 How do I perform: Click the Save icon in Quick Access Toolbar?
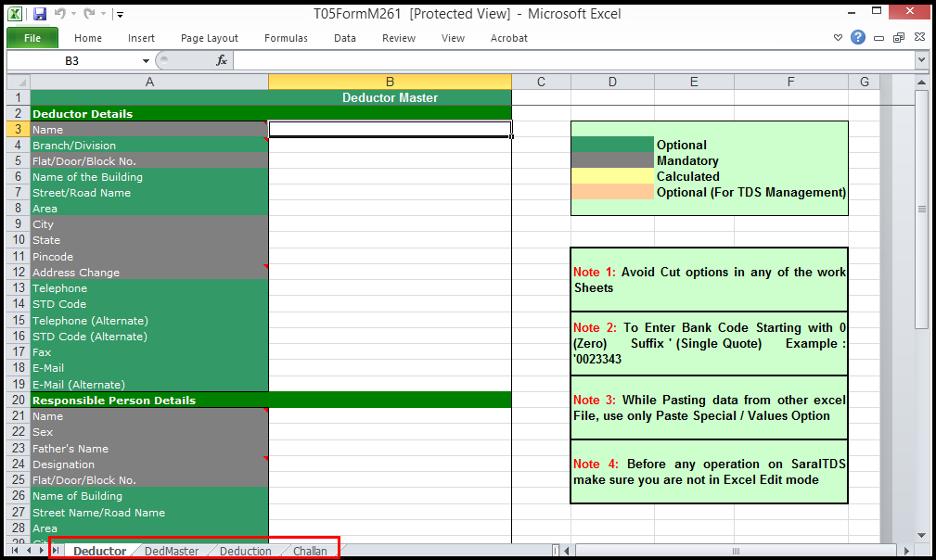[39, 14]
